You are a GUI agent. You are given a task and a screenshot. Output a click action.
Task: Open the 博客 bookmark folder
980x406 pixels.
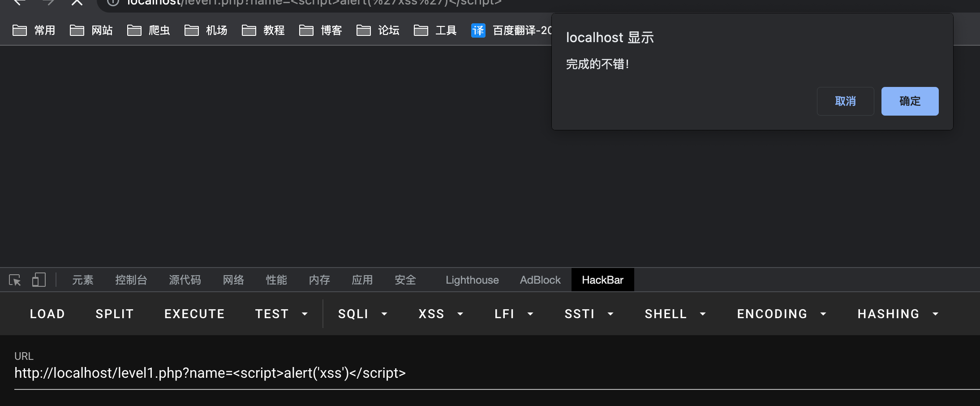click(x=321, y=30)
